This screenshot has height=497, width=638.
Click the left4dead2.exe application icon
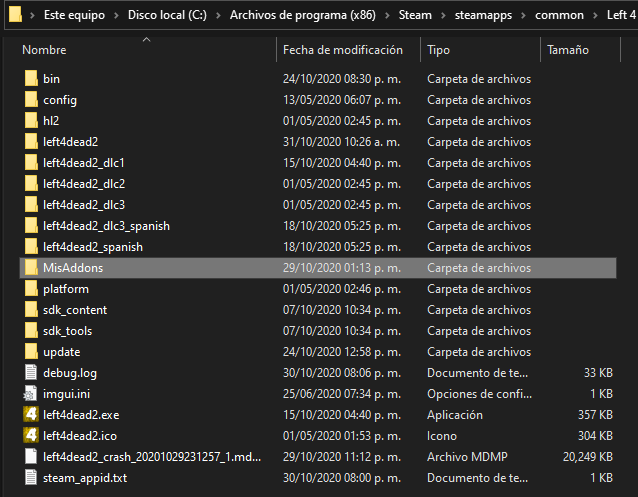tap(31, 415)
